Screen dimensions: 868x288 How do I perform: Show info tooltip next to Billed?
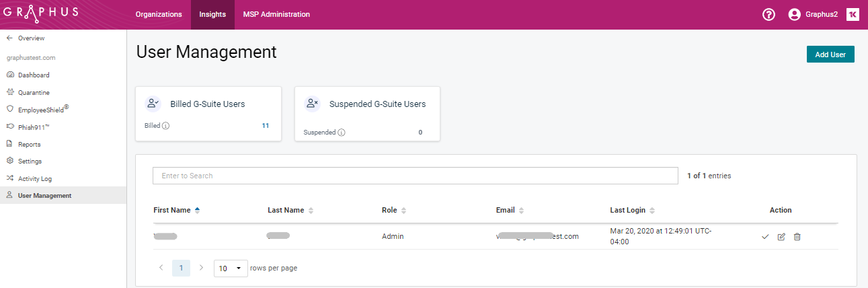coord(166,126)
